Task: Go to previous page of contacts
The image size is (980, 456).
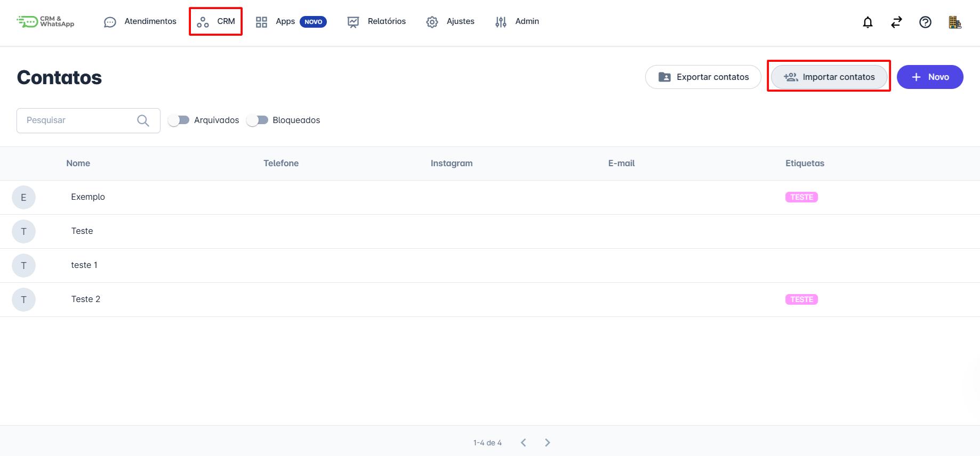Action: coord(524,443)
